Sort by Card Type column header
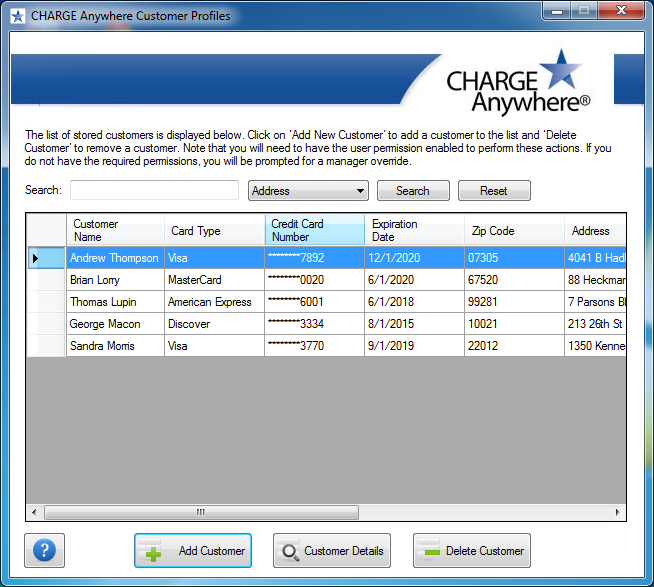The width and height of the screenshot is (654, 587). click(x=214, y=230)
